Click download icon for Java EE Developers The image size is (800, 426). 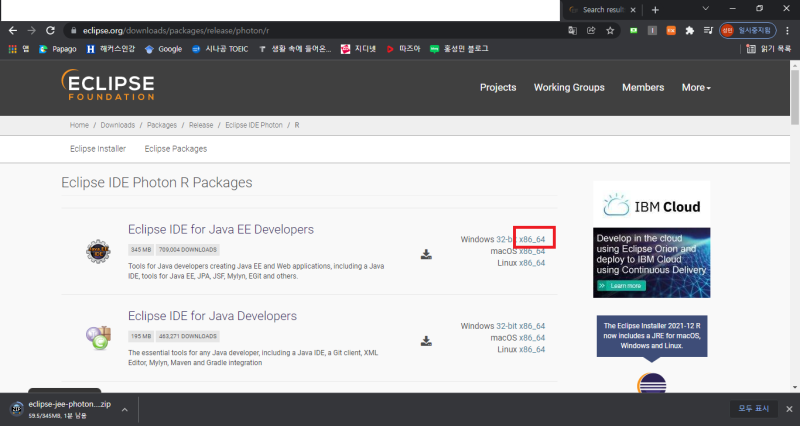pyautogui.click(x=427, y=254)
